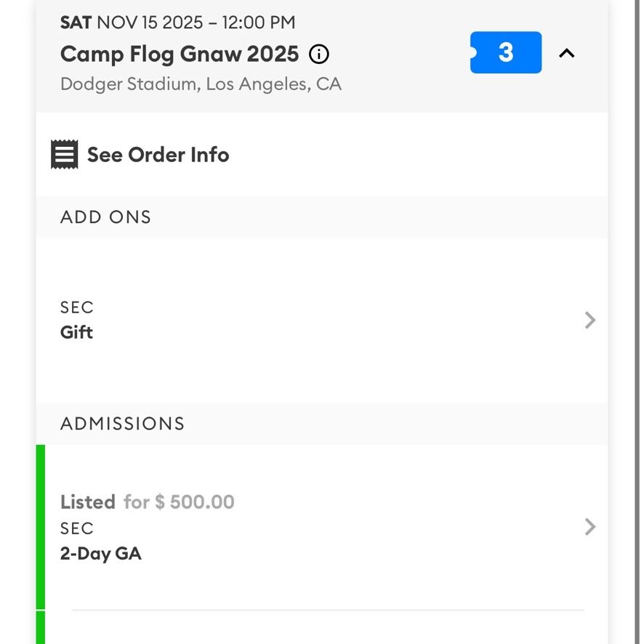
Task: Click the SEC label above 2-Day GA
Action: 77,528
